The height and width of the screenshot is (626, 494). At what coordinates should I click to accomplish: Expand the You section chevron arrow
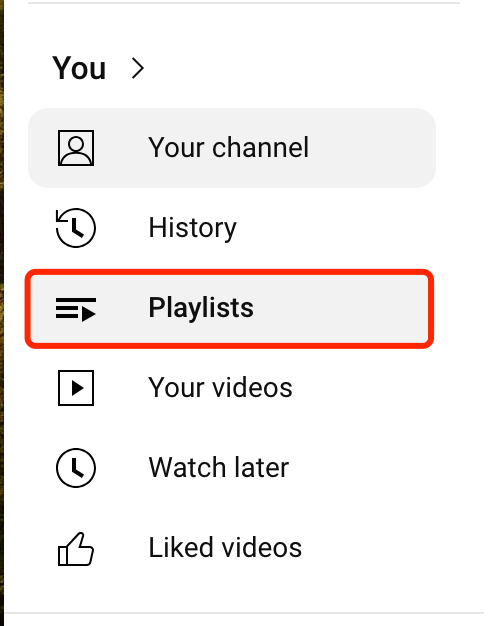(138, 68)
